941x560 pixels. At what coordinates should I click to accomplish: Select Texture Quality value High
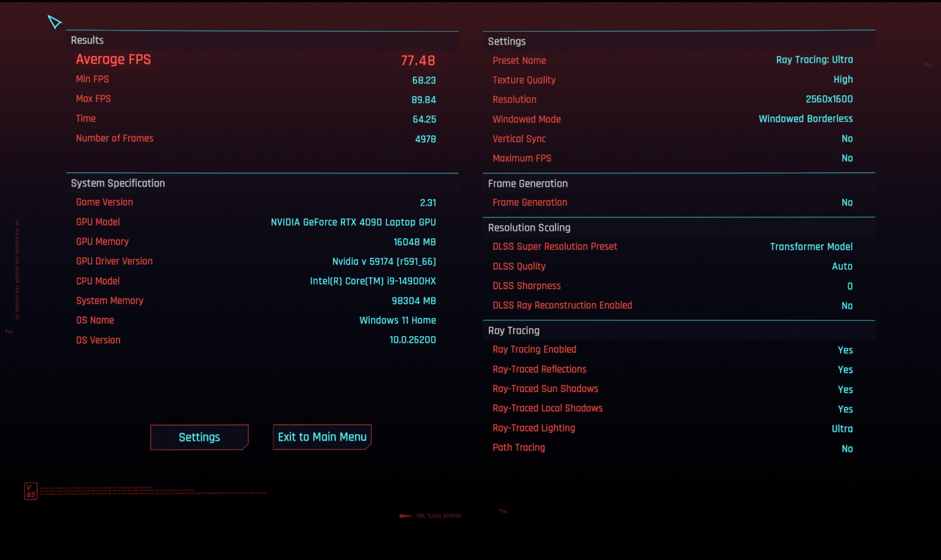click(843, 80)
